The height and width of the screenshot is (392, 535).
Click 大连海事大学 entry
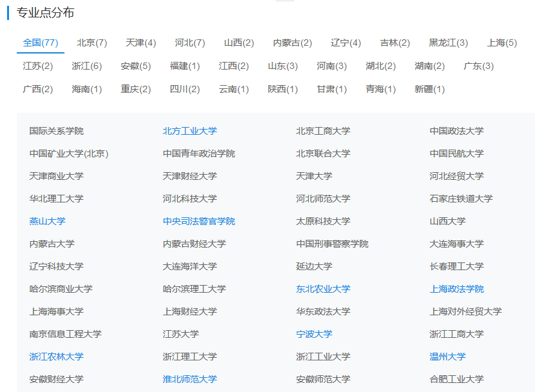click(x=456, y=244)
